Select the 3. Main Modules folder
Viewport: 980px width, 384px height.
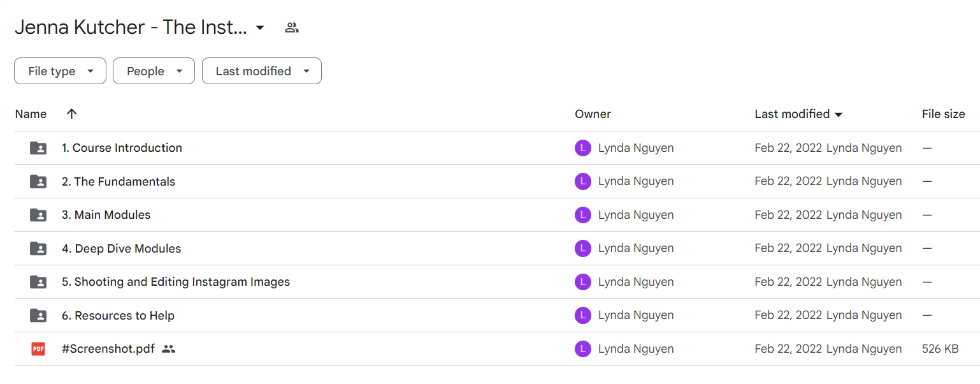pos(106,215)
